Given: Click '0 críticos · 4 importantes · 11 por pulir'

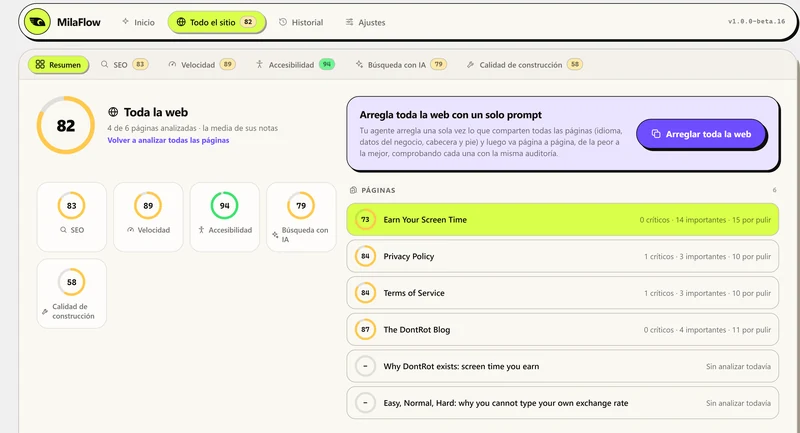Looking at the screenshot, I should (x=707, y=330).
